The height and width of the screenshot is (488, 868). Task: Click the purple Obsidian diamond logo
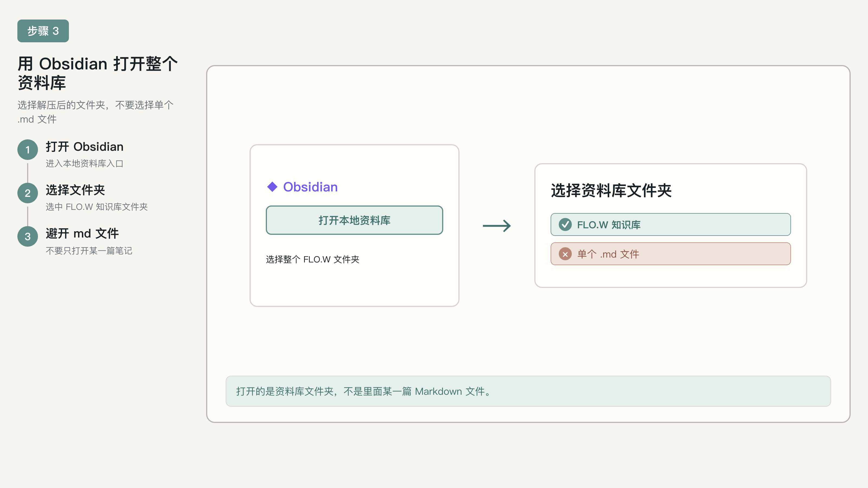[272, 187]
